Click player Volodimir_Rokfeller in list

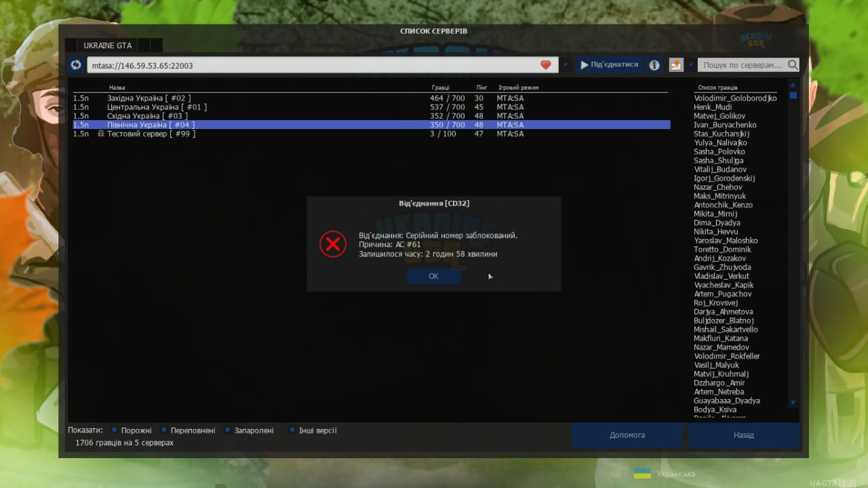(x=727, y=356)
